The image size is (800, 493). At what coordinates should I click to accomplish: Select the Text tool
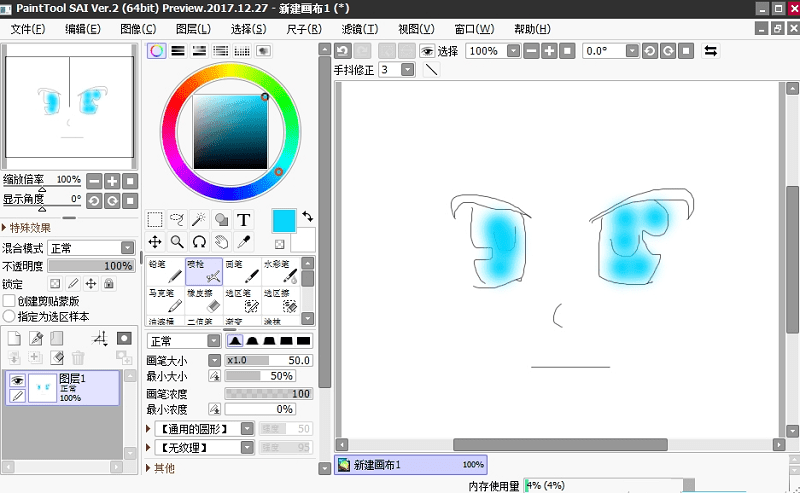(244, 220)
